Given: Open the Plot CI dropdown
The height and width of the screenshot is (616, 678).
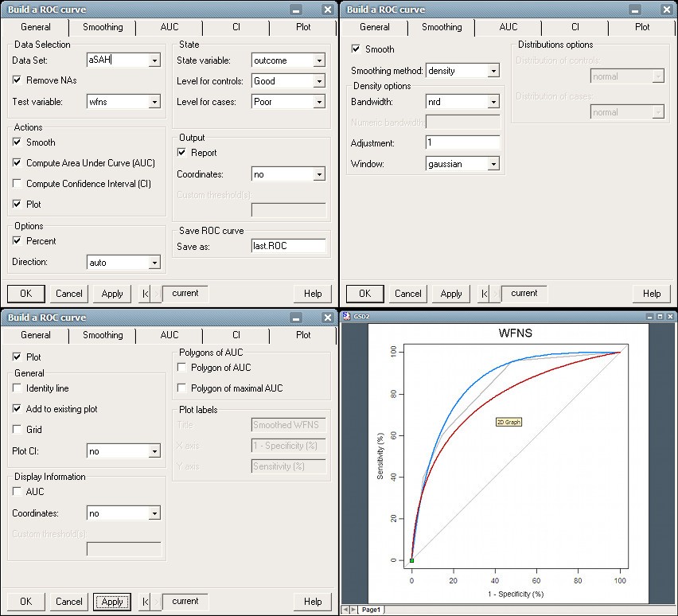Looking at the screenshot, I should [154, 452].
